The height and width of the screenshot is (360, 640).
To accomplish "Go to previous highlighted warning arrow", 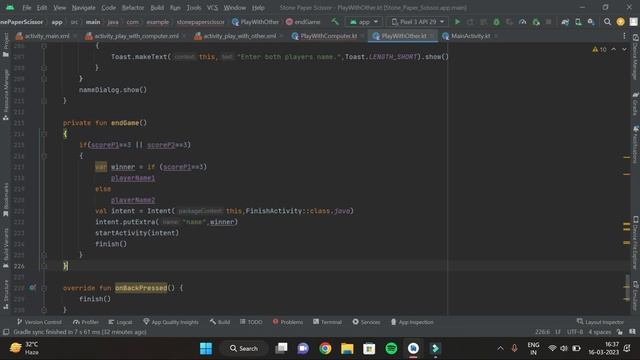I will tap(613, 49).
